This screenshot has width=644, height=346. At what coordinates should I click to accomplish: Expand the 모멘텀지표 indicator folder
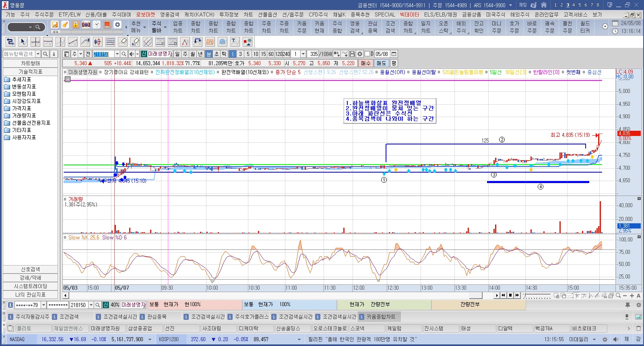(x=24, y=94)
